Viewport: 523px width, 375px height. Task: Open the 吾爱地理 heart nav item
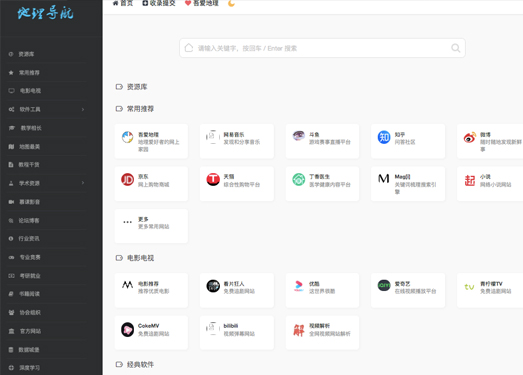click(x=202, y=3)
